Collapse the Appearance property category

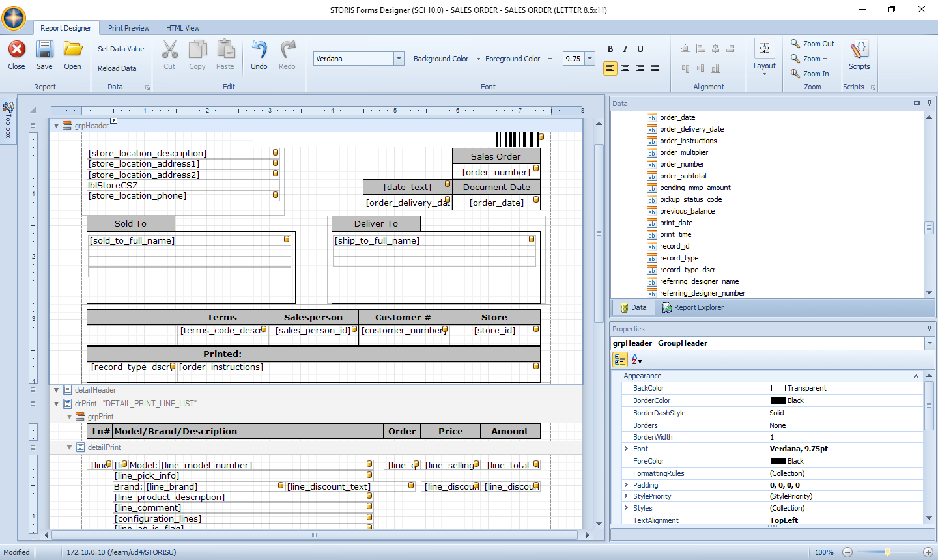pos(916,376)
